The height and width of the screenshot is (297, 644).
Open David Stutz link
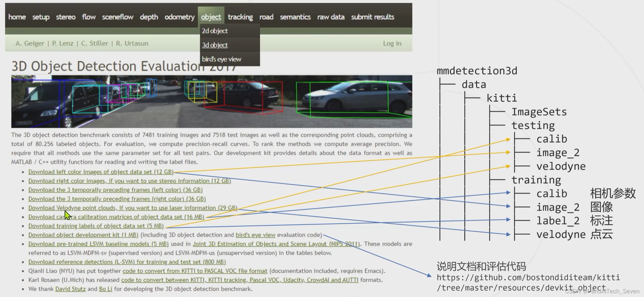point(70,289)
